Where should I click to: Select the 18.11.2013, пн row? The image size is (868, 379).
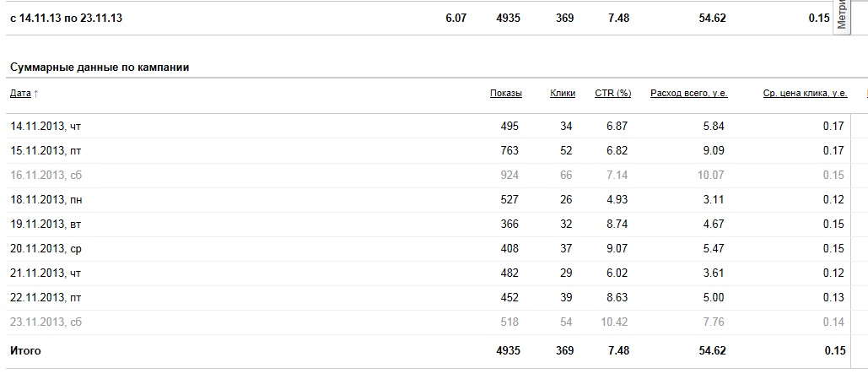(428, 199)
